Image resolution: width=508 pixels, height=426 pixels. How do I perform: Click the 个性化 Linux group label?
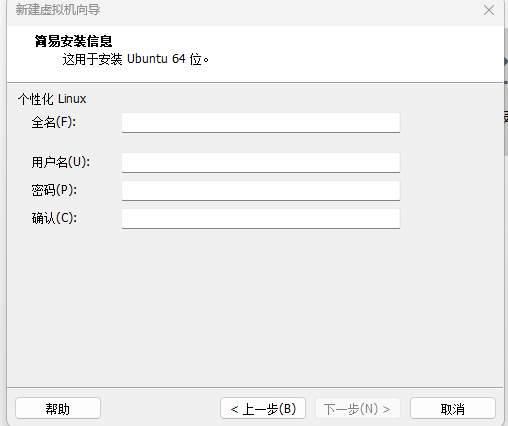52,99
